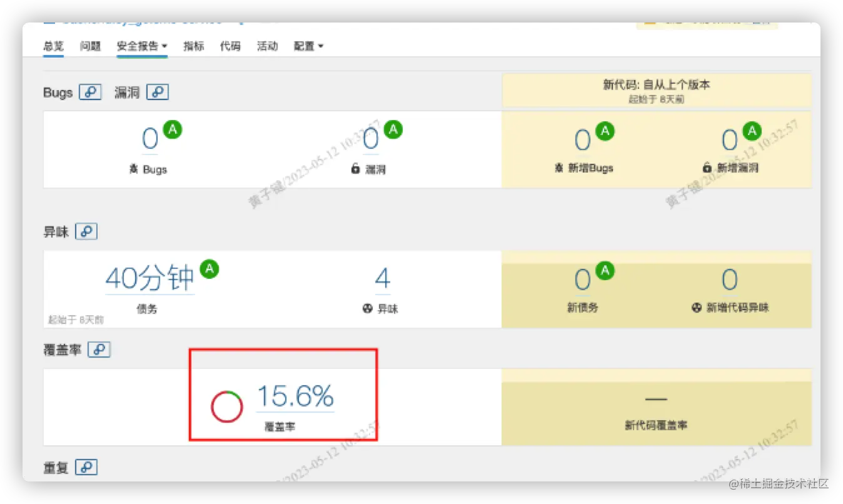Image resolution: width=843 pixels, height=504 pixels.
Task: Click the history icon next to Bugs heading
Action: click(91, 92)
